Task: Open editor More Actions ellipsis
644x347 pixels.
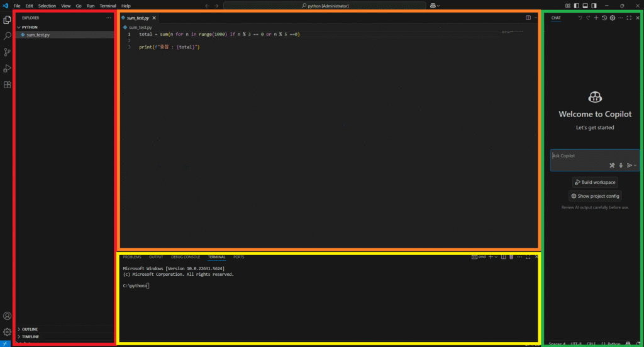Action: coord(536,18)
